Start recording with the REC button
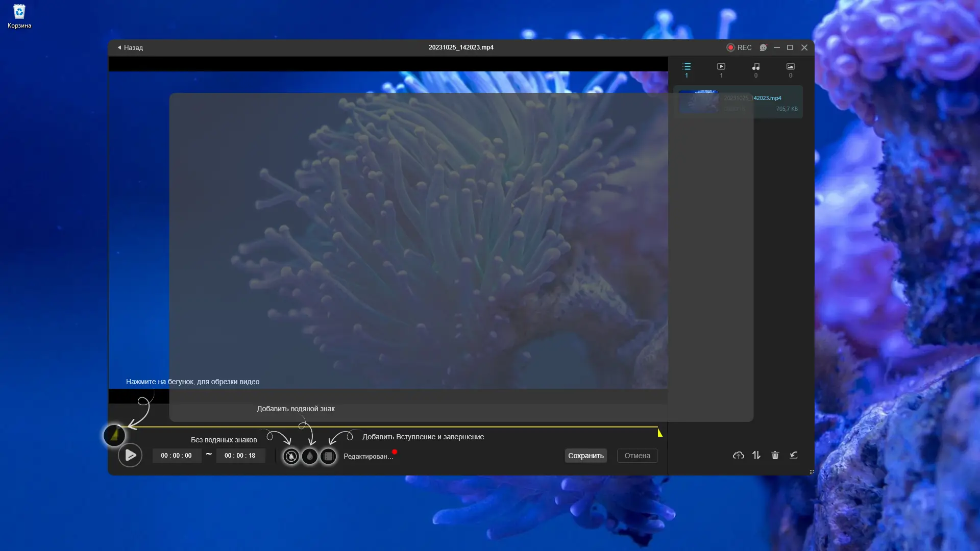The width and height of the screenshot is (980, 551). (739, 47)
